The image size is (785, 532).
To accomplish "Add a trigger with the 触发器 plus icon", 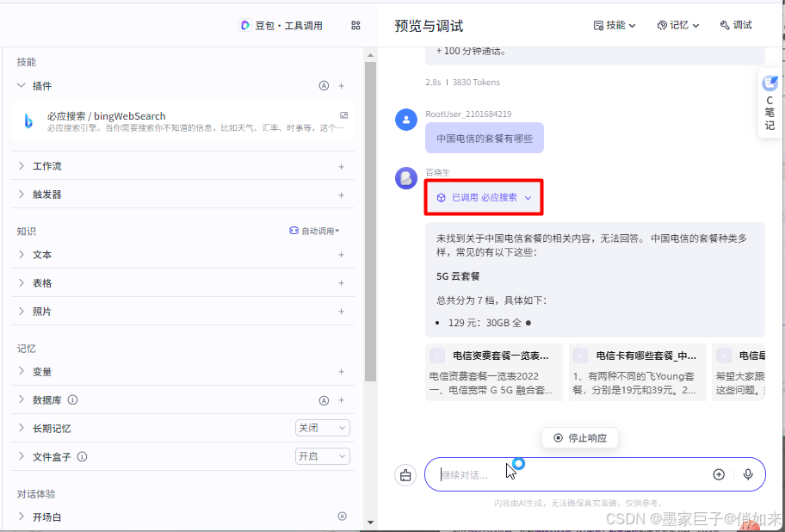I will (342, 195).
